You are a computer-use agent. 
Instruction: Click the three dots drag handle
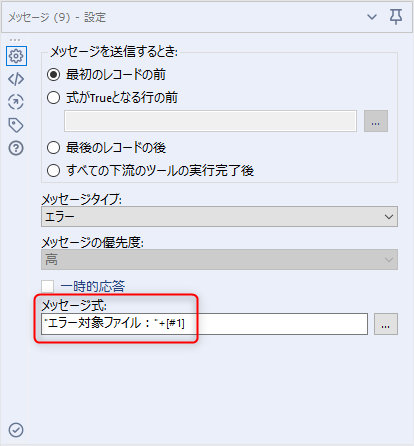(15, 40)
